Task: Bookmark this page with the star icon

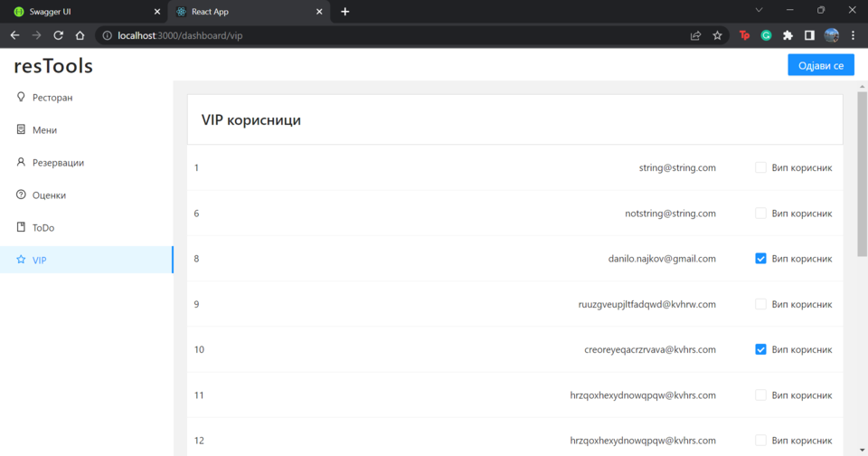Action: pyautogui.click(x=717, y=36)
